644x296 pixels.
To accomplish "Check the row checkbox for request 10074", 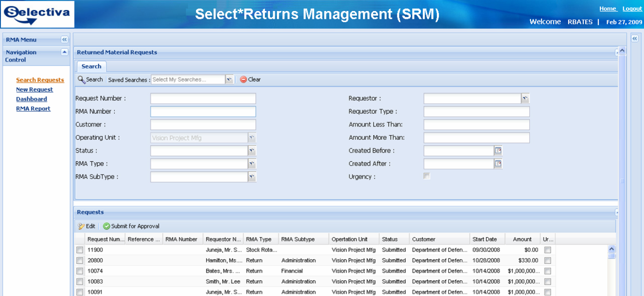I will coord(80,271).
